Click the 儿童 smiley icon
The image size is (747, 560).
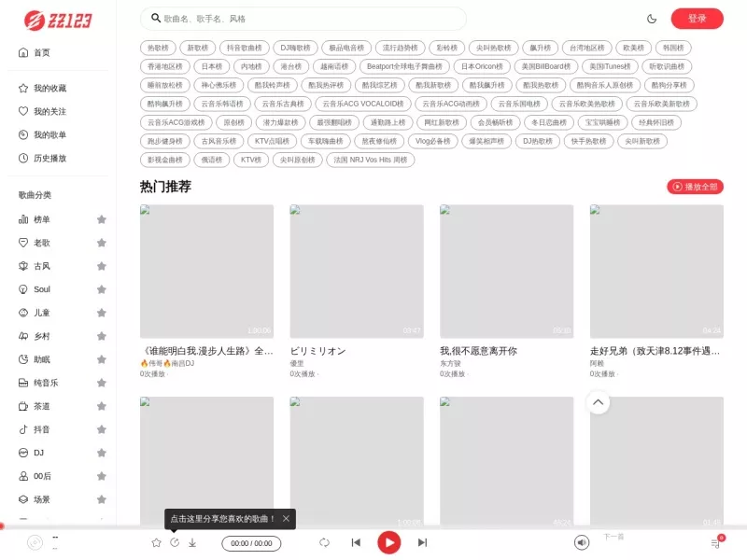click(x=23, y=313)
